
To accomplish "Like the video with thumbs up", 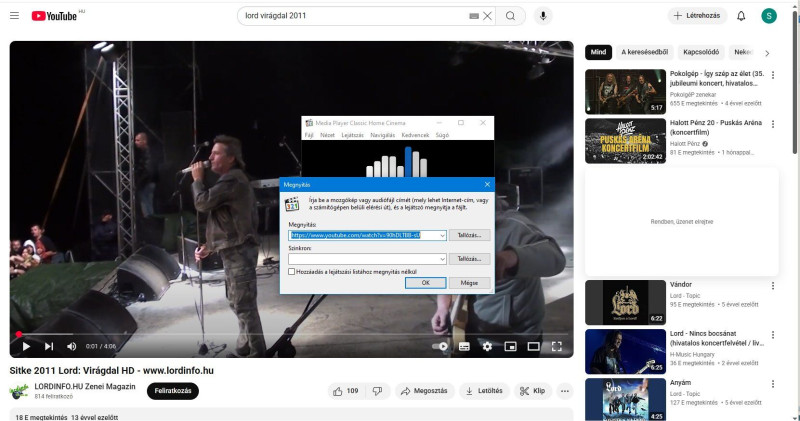I will [346, 391].
